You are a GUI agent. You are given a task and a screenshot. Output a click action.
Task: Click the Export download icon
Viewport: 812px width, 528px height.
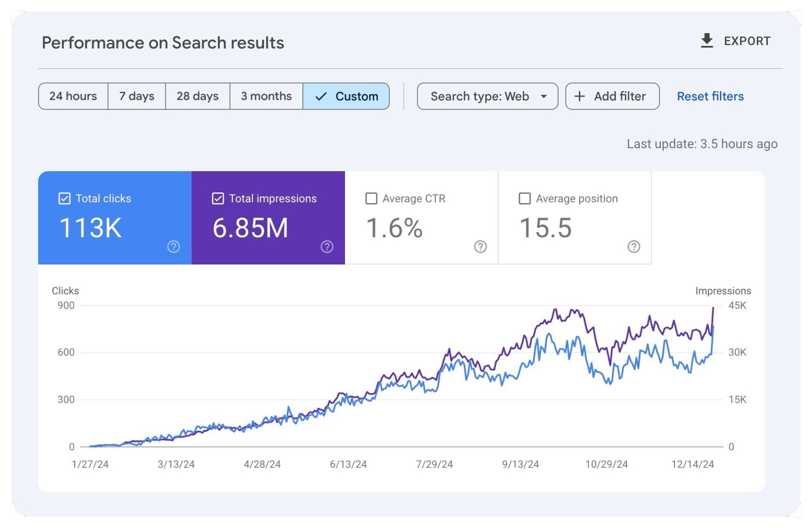pyautogui.click(x=706, y=41)
